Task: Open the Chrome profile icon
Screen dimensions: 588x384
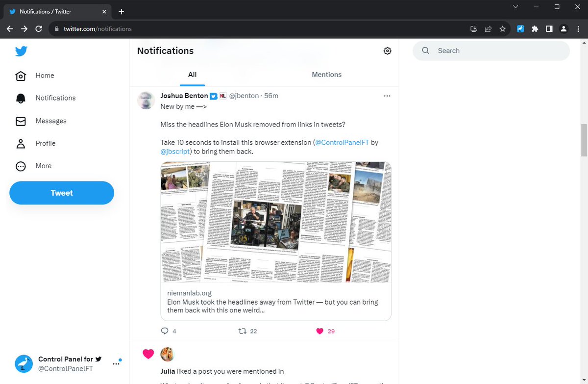Action: (x=564, y=29)
